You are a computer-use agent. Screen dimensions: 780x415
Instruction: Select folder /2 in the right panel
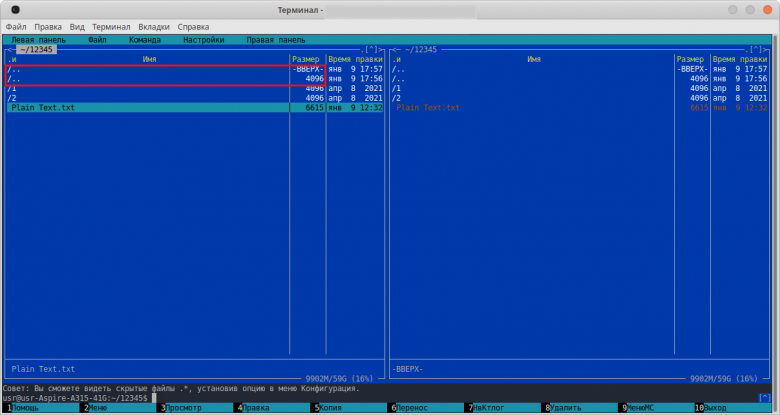[397, 98]
